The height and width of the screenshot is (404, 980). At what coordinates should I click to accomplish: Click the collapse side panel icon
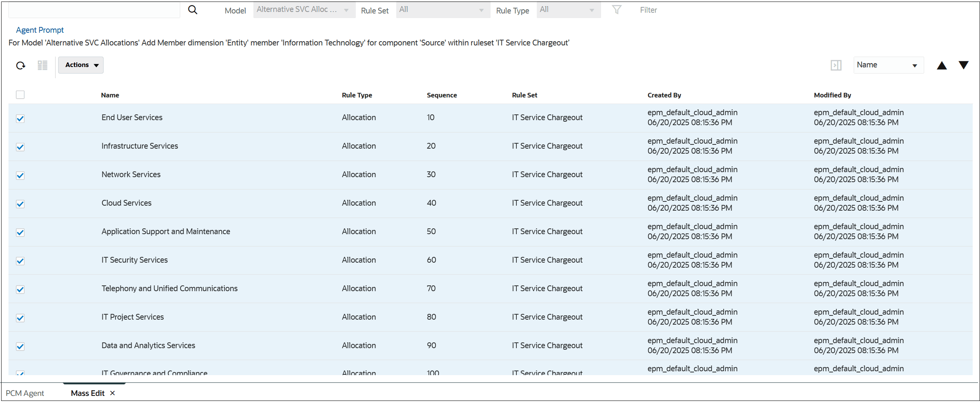pos(836,65)
